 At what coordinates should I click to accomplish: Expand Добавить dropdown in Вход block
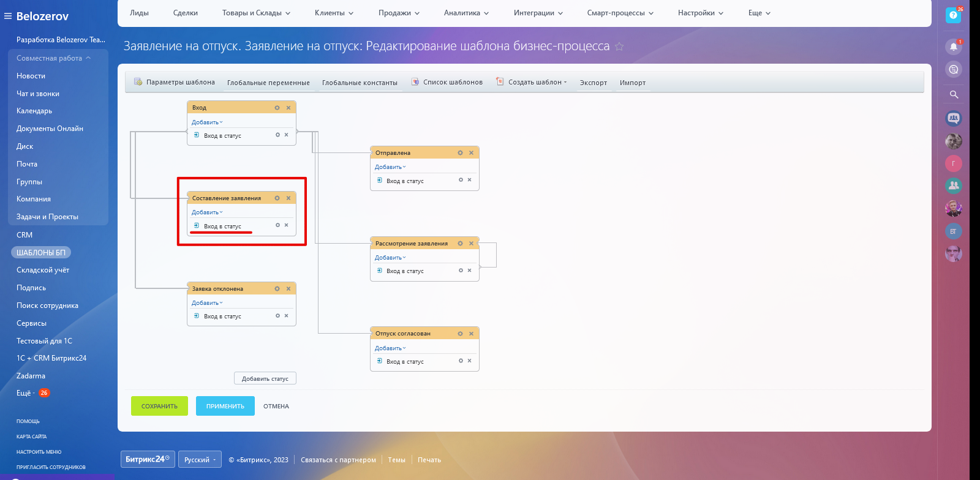pyautogui.click(x=207, y=122)
